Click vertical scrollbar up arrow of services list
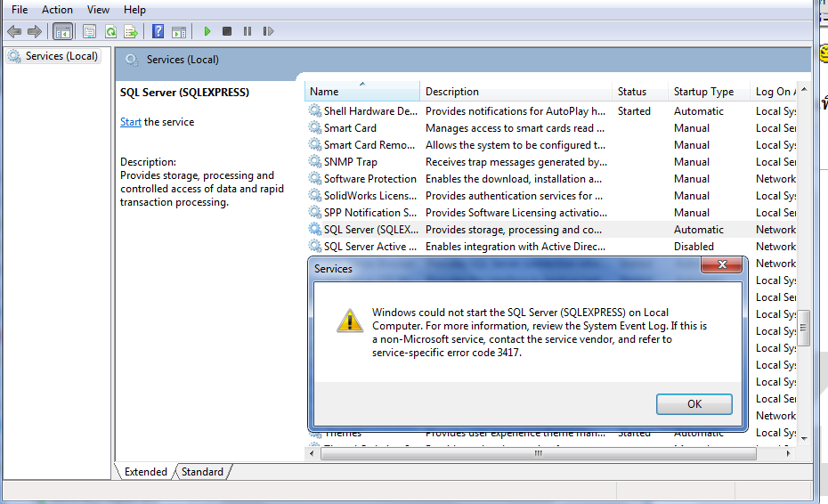The width and height of the screenshot is (828, 504). (804, 89)
